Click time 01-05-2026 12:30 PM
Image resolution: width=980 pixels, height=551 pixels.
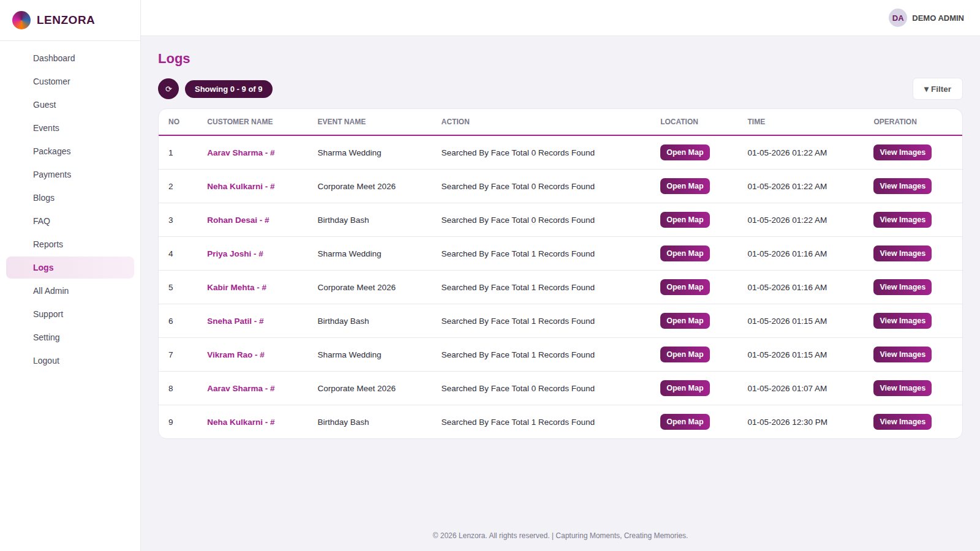(787, 422)
